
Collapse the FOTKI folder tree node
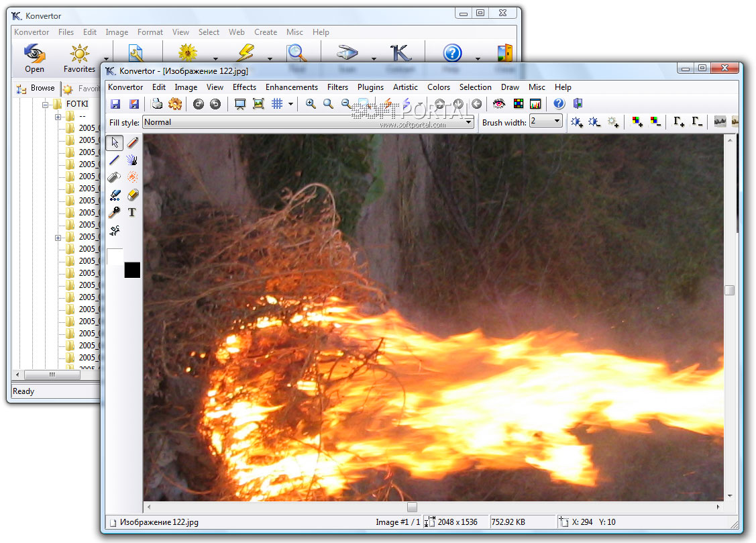(x=46, y=104)
